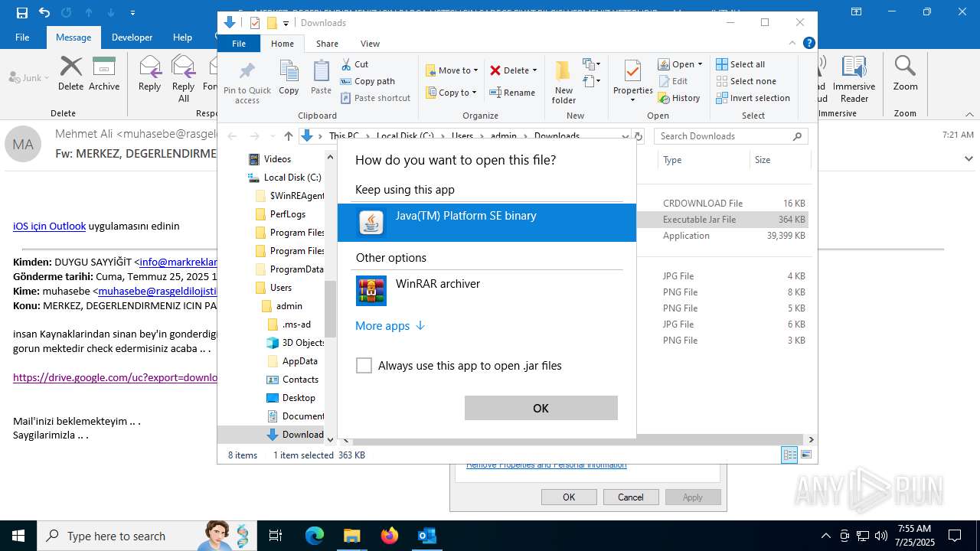
Task: Click Delete icon in Outlook ribbon
Action: click(70, 73)
